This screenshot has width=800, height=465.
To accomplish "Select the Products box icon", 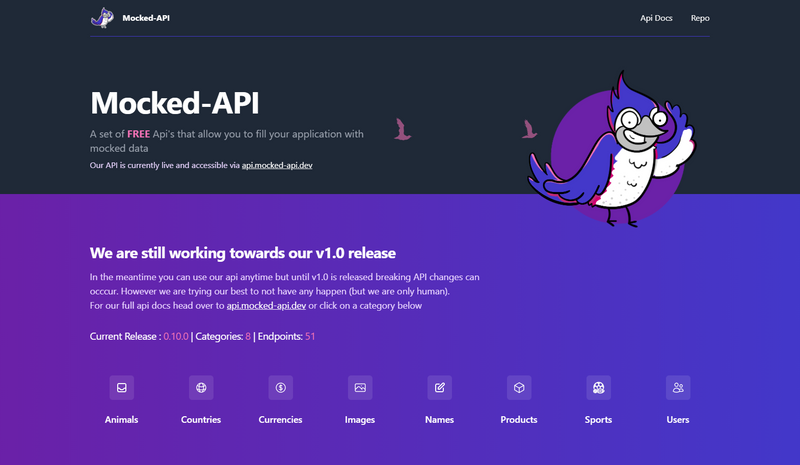I will [x=519, y=388].
